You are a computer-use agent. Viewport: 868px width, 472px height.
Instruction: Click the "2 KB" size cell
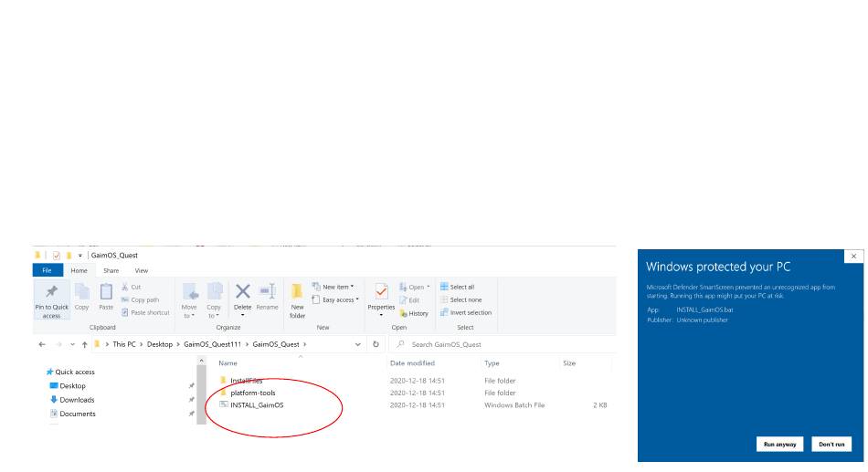tap(600, 404)
